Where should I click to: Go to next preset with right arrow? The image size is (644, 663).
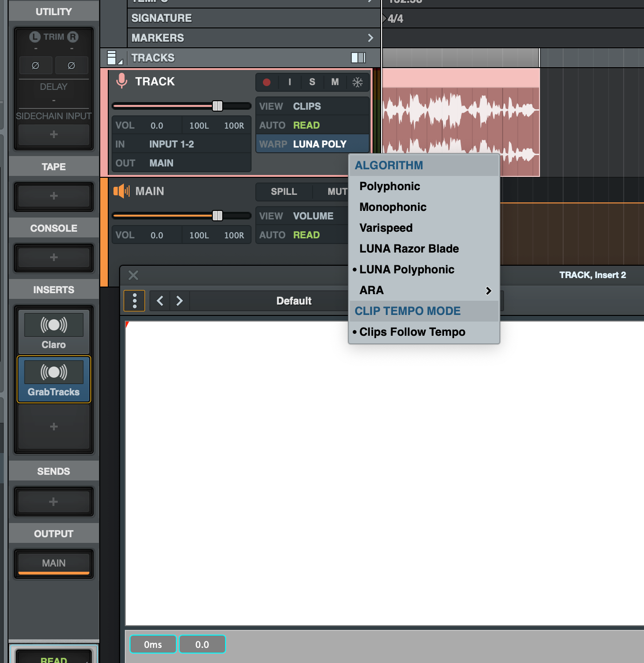tap(179, 301)
